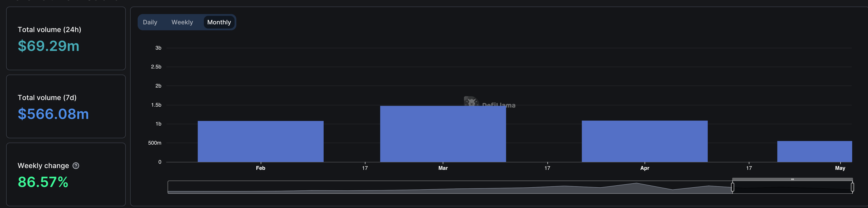Image resolution: width=868 pixels, height=208 pixels.
Task: Click the $69.29m 24h volume value
Action: tap(49, 46)
